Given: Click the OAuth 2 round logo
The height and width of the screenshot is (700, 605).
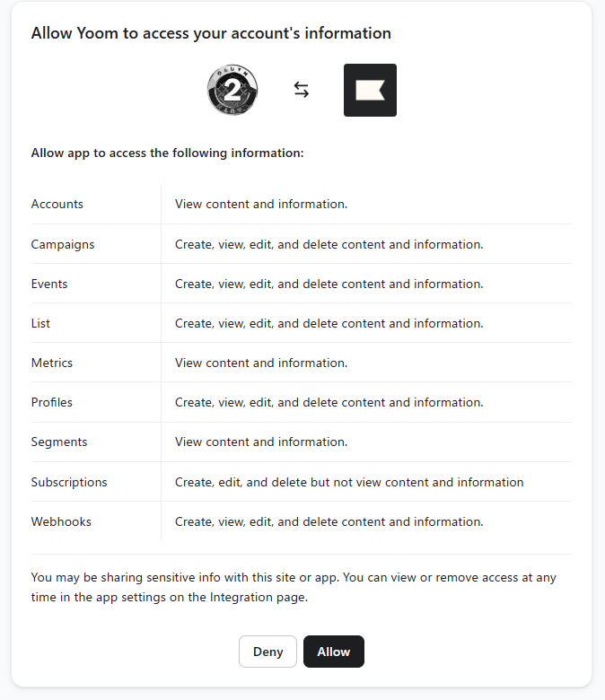Looking at the screenshot, I should [232, 90].
